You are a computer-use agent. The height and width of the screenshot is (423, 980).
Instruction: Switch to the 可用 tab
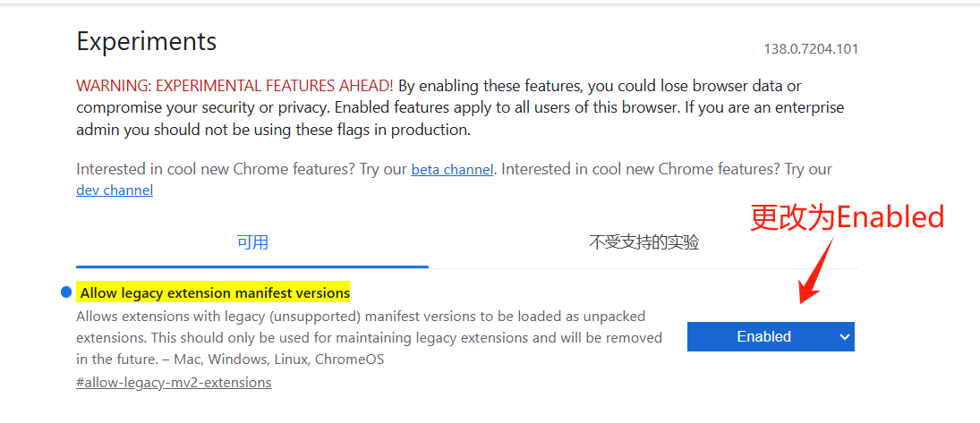252,242
